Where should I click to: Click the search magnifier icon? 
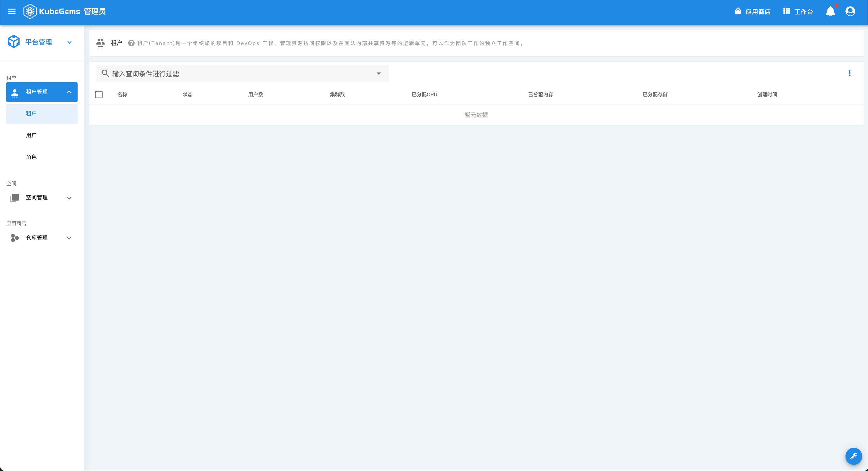pos(105,73)
